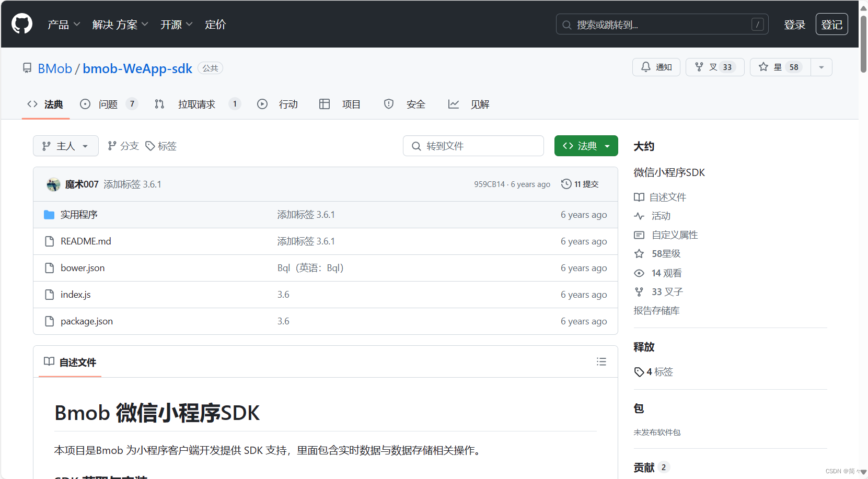
Task: Expand the 主人 branch selector
Action: pyautogui.click(x=65, y=146)
